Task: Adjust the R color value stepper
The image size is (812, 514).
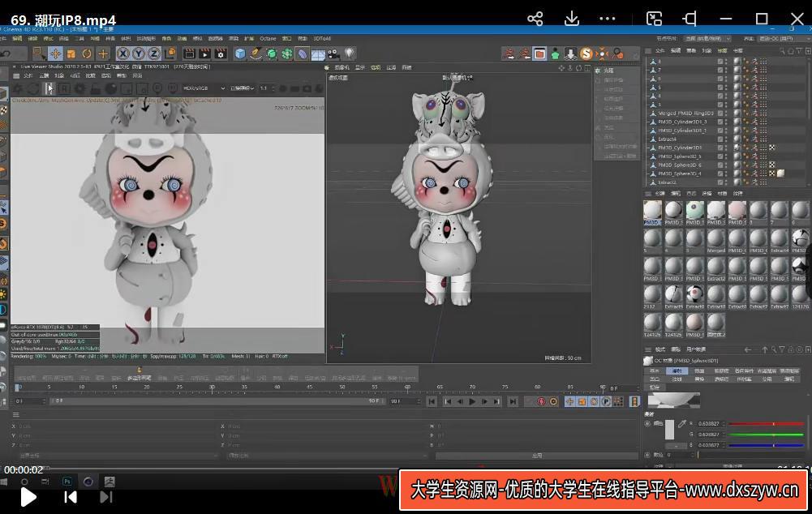Action: pyautogui.click(x=724, y=424)
